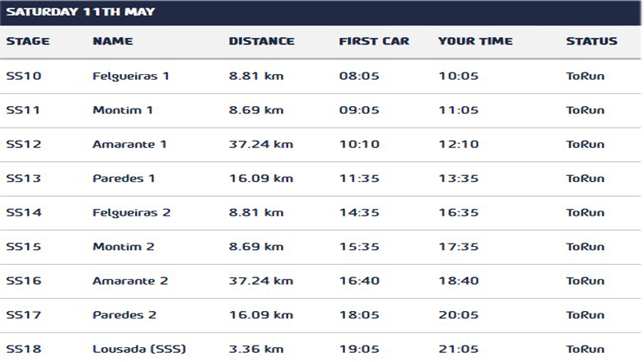Screen dimensions: 644x362
Task: Open the Amarante 1 stage entry
Action: point(130,145)
